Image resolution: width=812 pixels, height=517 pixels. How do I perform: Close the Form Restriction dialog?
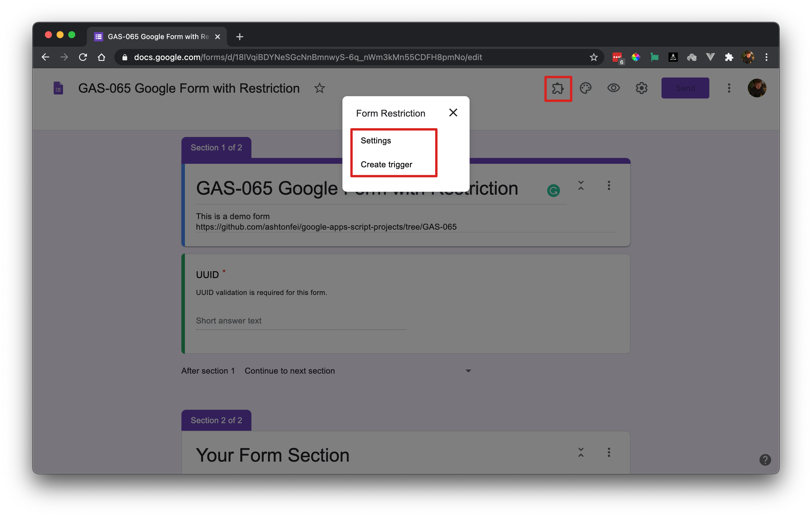point(453,112)
